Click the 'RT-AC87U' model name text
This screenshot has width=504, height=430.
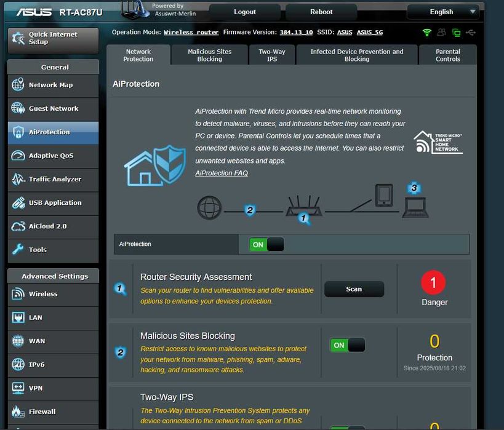click(81, 12)
